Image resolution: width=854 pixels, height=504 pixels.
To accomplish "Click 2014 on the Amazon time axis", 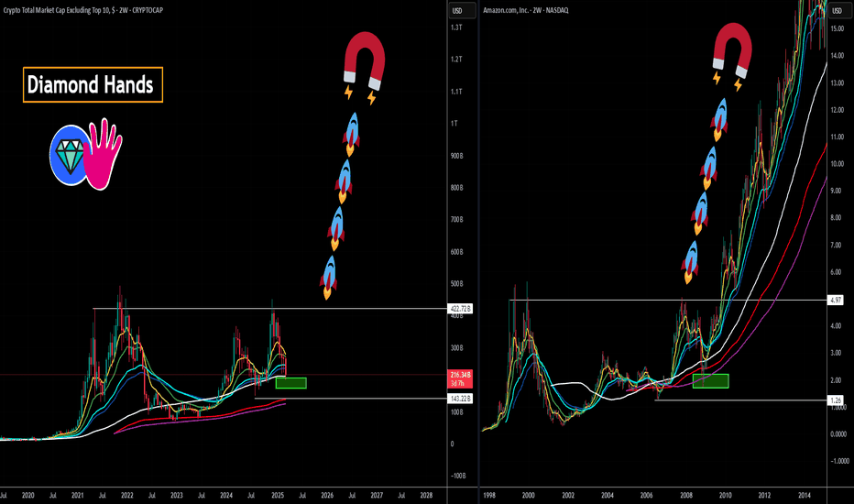I will (805, 495).
